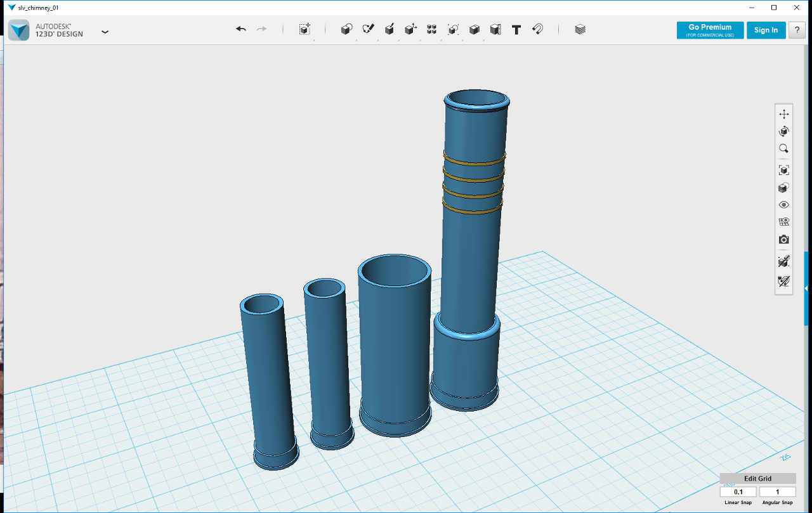Toggle the show/hide eye icon
812x513 pixels.
[x=784, y=205]
